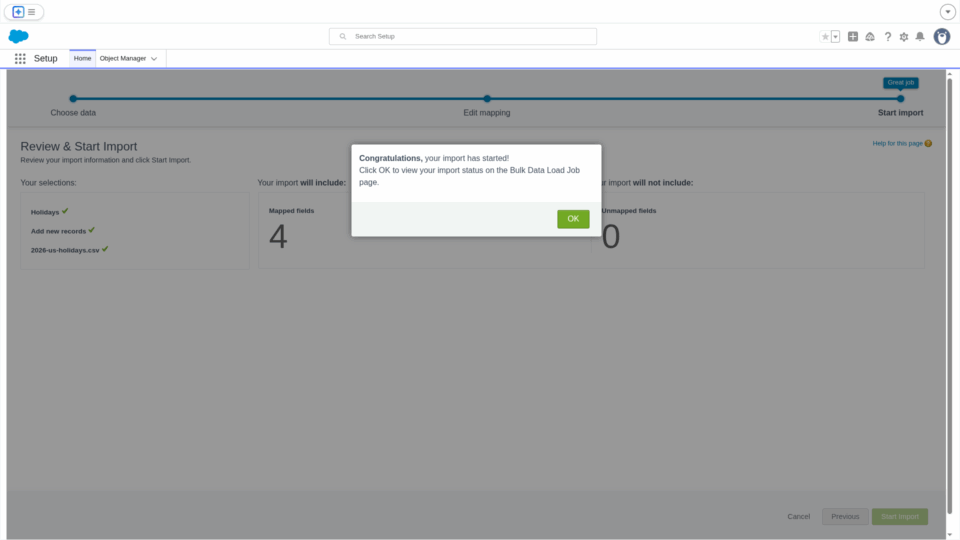Click the Salesforce cloud logo
Image resolution: width=960 pixels, height=540 pixels.
19,36
